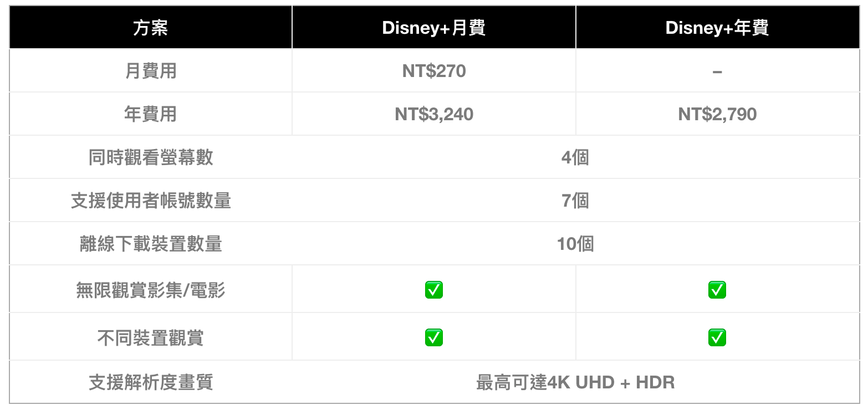Screen dimensions: 868x410
Task: Click the 支援使用者帳號數量 row label
Action: point(151,201)
